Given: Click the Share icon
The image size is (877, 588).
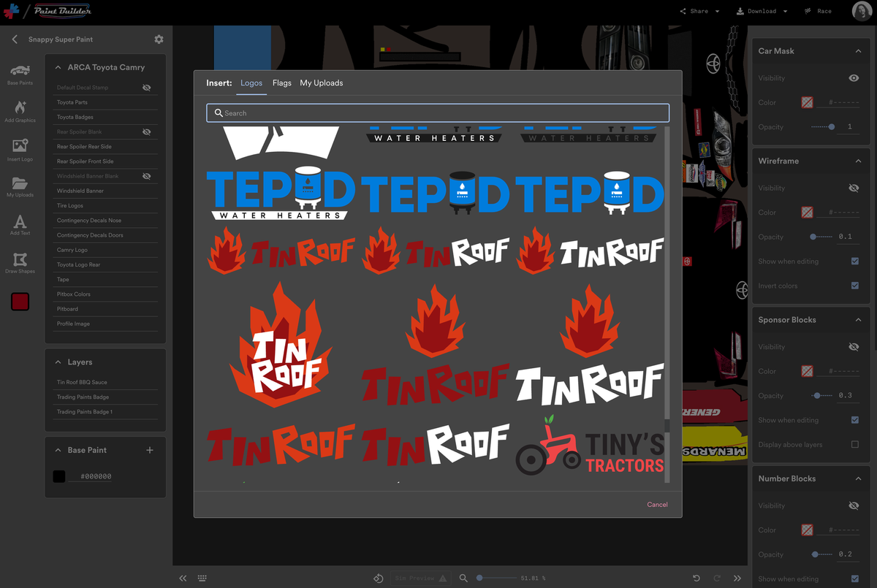Looking at the screenshot, I should [683, 11].
